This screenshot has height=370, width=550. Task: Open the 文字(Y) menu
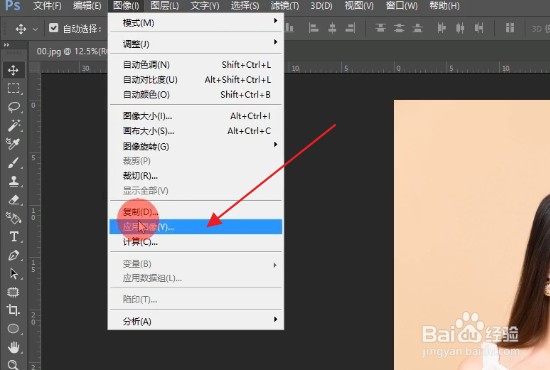[x=205, y=6]
